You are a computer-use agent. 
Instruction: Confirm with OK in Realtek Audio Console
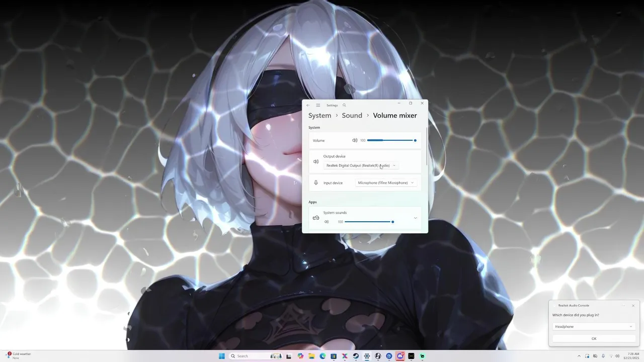(x=594, y=338)
